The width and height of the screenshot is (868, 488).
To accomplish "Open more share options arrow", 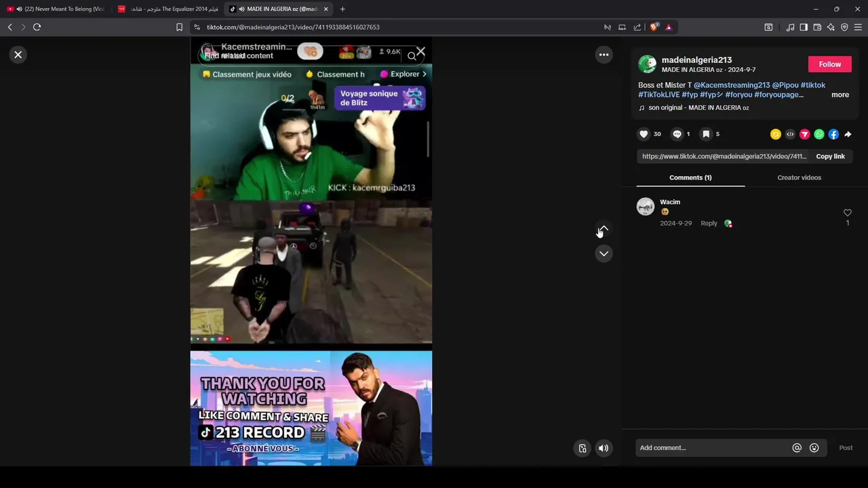I will (x=848, y=134).
